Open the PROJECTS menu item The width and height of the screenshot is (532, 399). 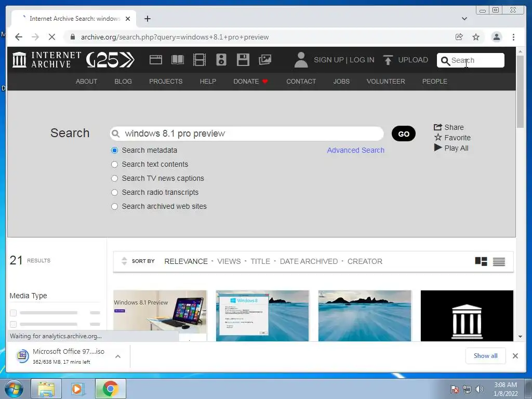(166, 82)
